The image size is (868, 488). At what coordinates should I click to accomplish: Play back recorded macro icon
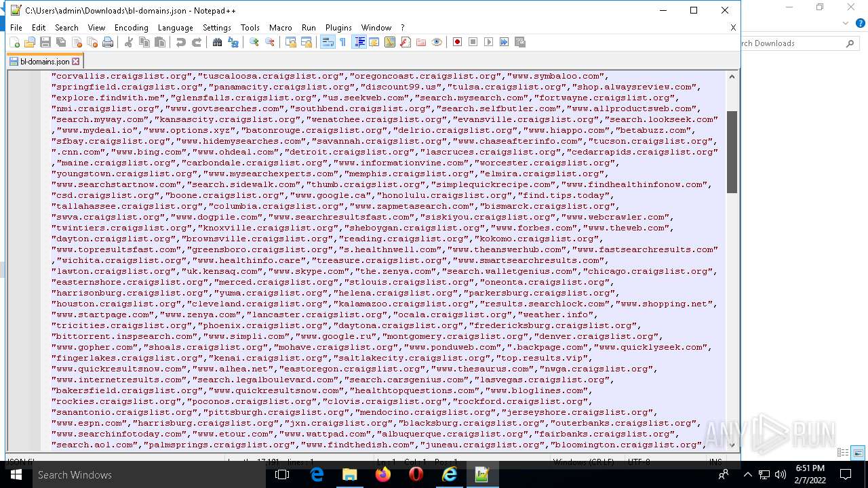[x=489, y=42]
